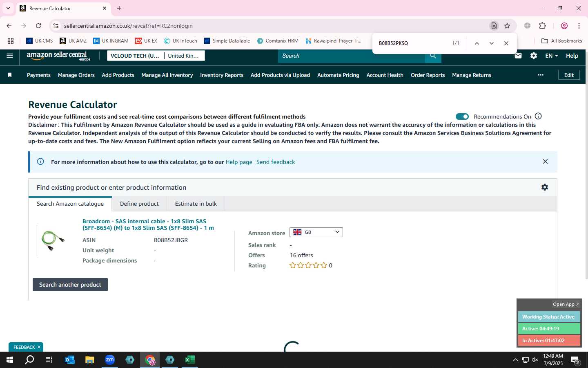Screen dimensions: 588x368
Task: Go to previous find-in-page match
Action: tap(477, 43)
